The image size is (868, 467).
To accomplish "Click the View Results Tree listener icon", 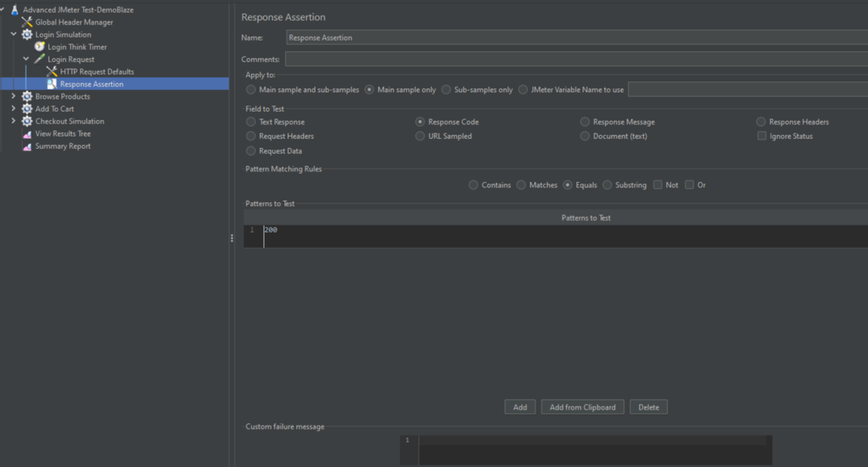I will (x=27, y=134).
